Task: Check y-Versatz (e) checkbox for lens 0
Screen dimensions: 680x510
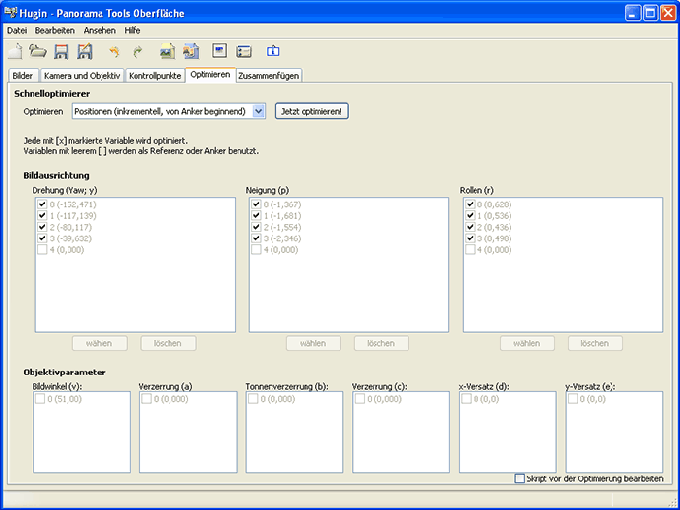Action: point(573,399)
